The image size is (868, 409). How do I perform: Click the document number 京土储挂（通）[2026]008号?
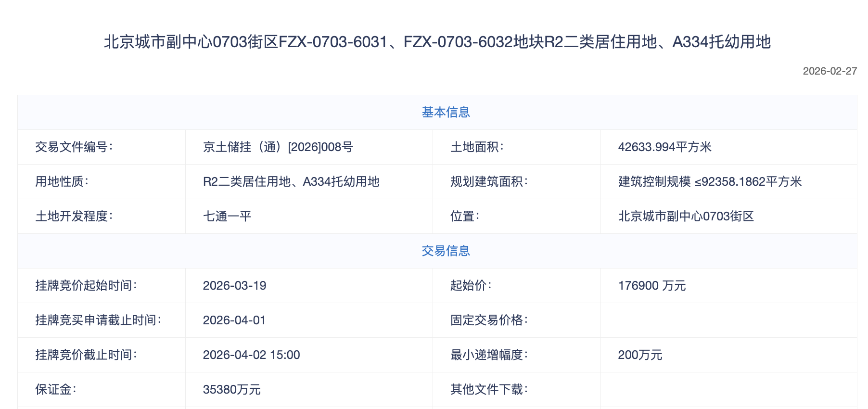tap(278, 147)
